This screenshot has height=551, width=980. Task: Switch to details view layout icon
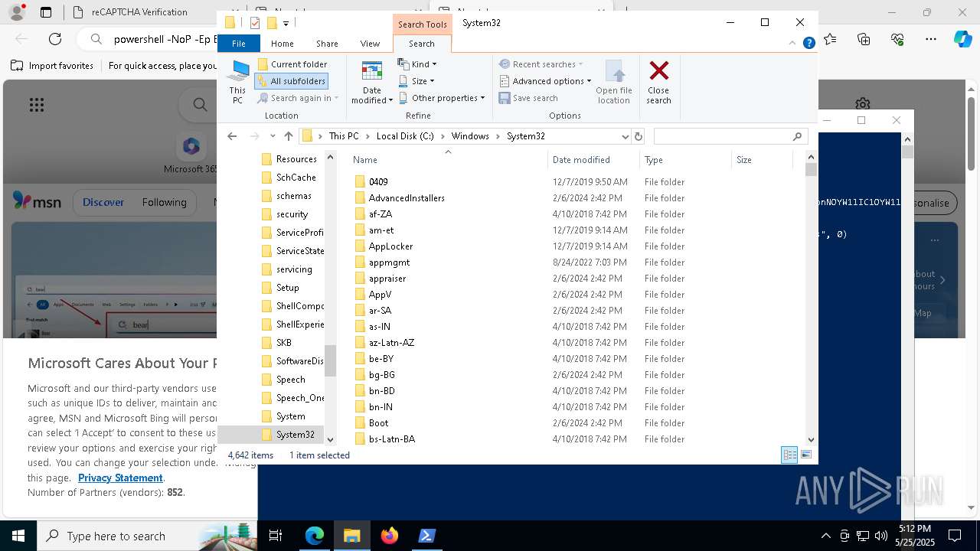[x=789, y=455]
